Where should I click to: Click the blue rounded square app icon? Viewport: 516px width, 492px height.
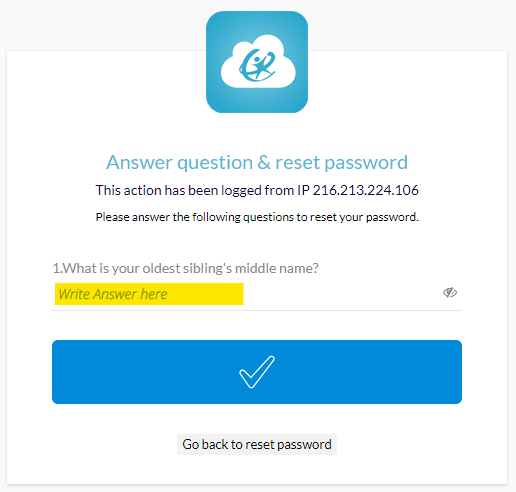(257, 62)
